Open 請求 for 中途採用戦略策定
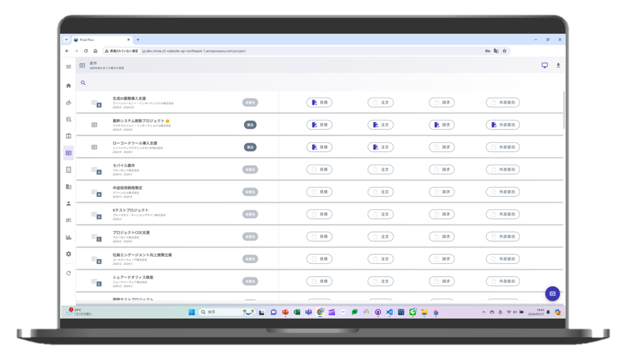 click(x=442, y=192)
